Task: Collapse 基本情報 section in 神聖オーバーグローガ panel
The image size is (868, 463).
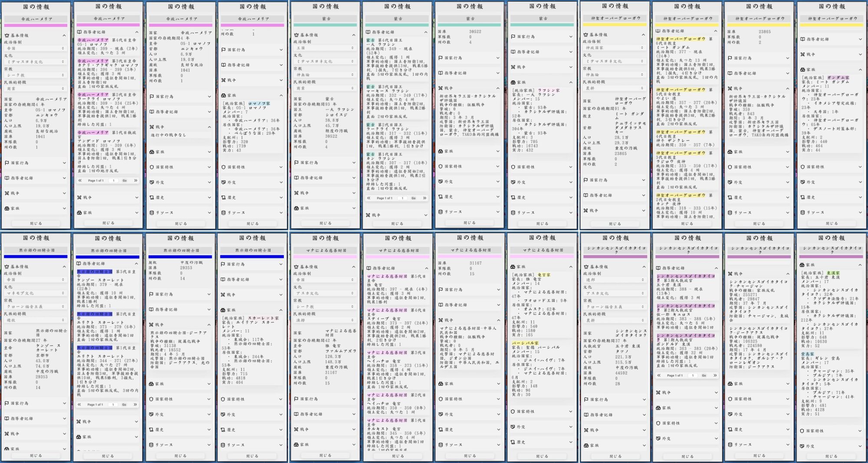Action: click(x=643, y=35)
